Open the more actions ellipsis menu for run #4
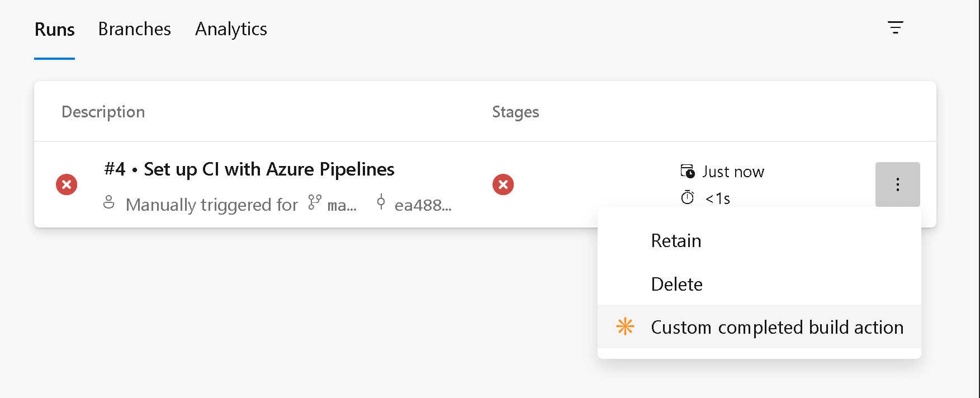The image size is (980, 398). [897, 184]
